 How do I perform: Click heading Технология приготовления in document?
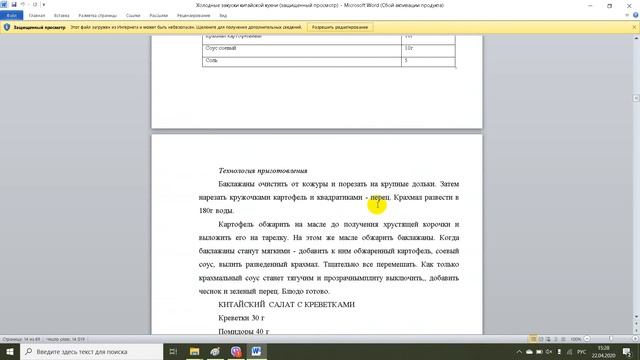[x=262, y=171]
